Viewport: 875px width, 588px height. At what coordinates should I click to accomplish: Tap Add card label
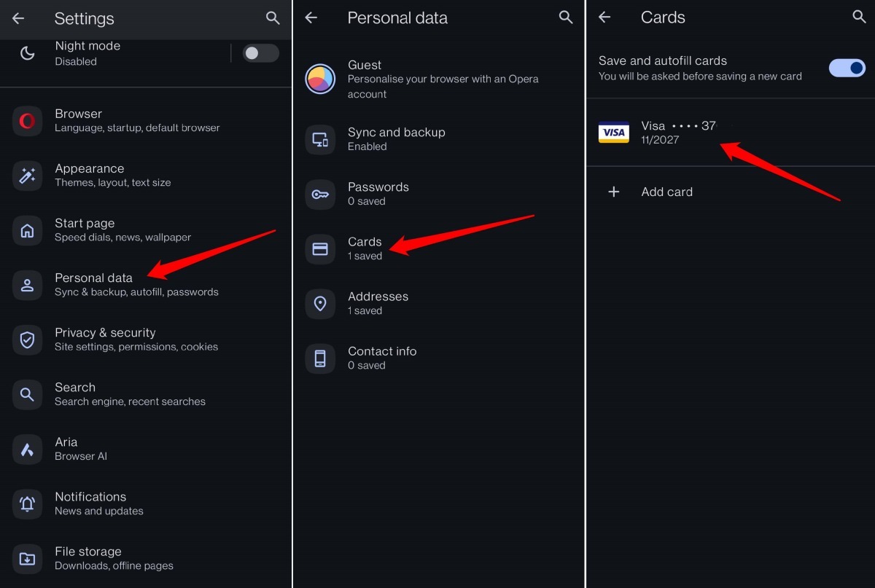pos(666,192)
